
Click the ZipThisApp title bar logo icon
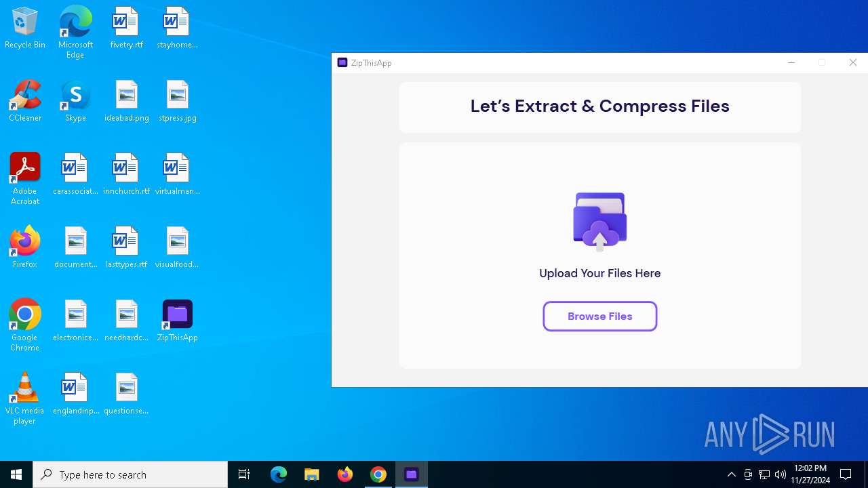[x=342, y=62]
